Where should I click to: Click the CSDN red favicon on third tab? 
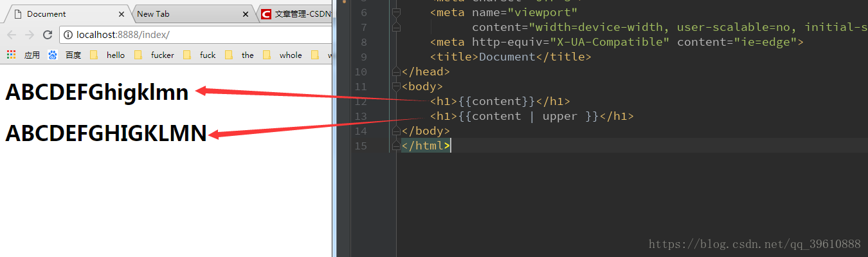click(266, 14)
